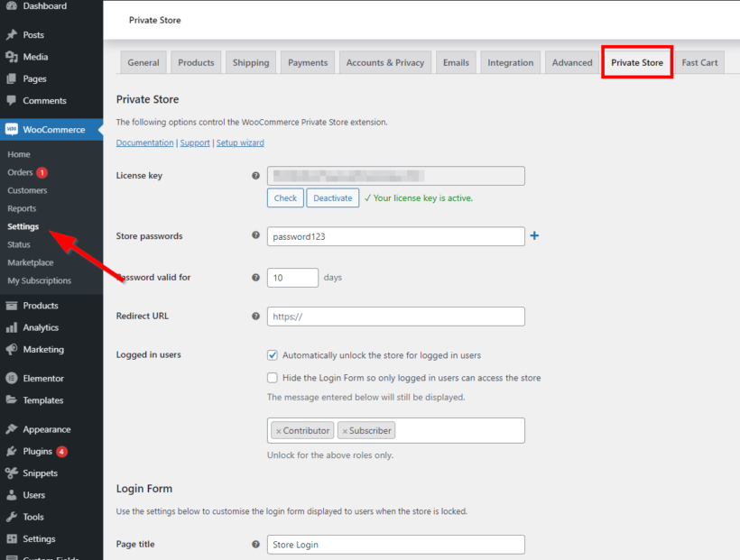740x560 pixels.
Task: Uncheck automatically unlock store for logged in users
Action: (x=272, y=355)
